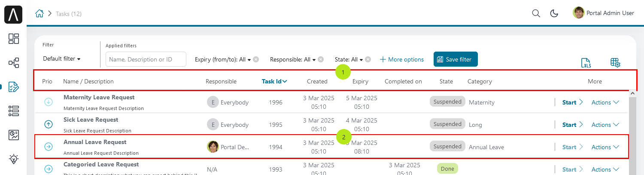The width and height of the screenshot is (644, 175).
Task: Open Portal Admin User menu
Action: (604, 13)
